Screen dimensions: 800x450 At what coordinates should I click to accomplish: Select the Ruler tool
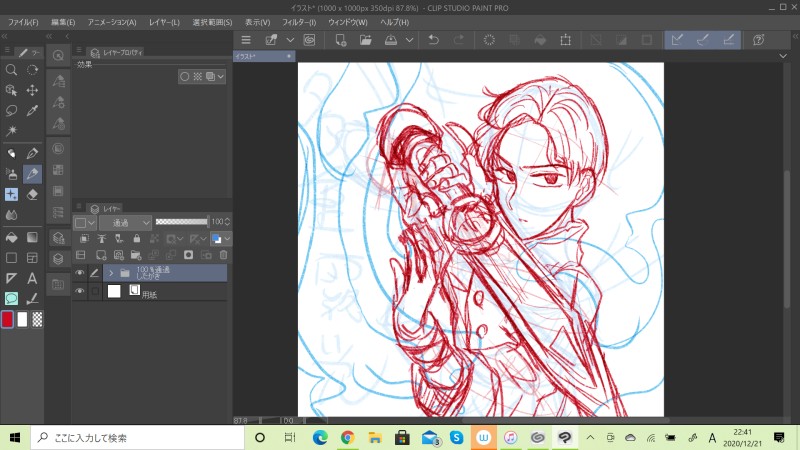click(x=11, y=278)
